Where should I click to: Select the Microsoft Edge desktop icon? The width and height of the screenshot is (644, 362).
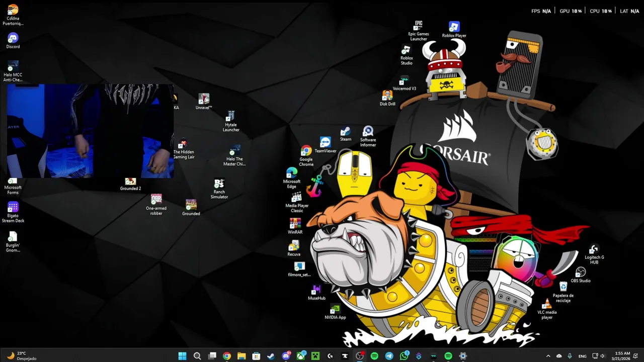pos(292,178)
